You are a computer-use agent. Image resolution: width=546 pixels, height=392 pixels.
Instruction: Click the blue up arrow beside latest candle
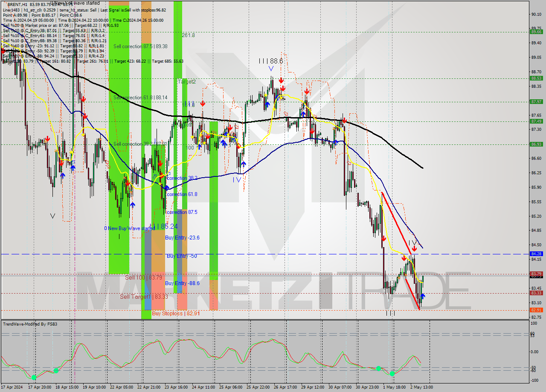422,295
